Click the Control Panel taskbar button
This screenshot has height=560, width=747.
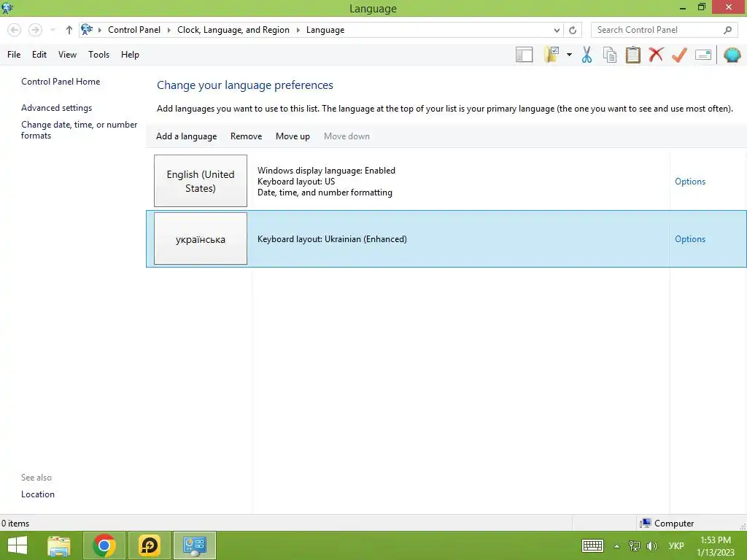click(194, 545)
